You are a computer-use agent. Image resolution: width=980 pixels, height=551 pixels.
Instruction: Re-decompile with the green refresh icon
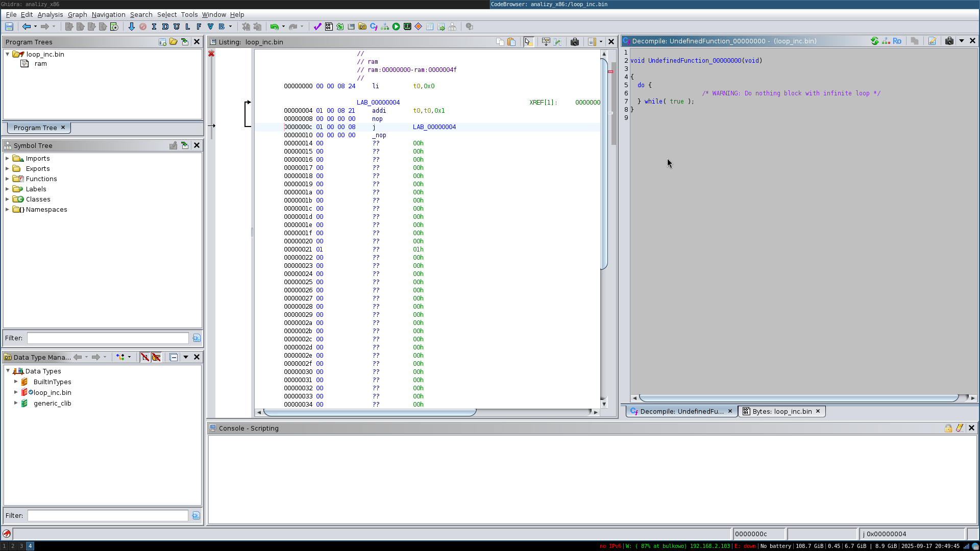pyautogui.click(x=875, y=41)
